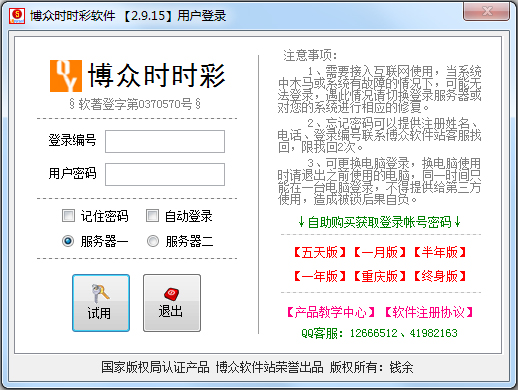Screen dimensions: 518x390
Task: Open the 【产品教学中心】 link
Action: (331, 312)
